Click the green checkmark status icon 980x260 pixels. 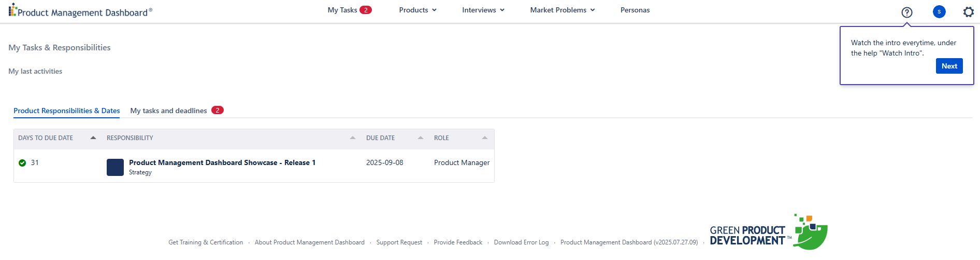pos(22,163)
